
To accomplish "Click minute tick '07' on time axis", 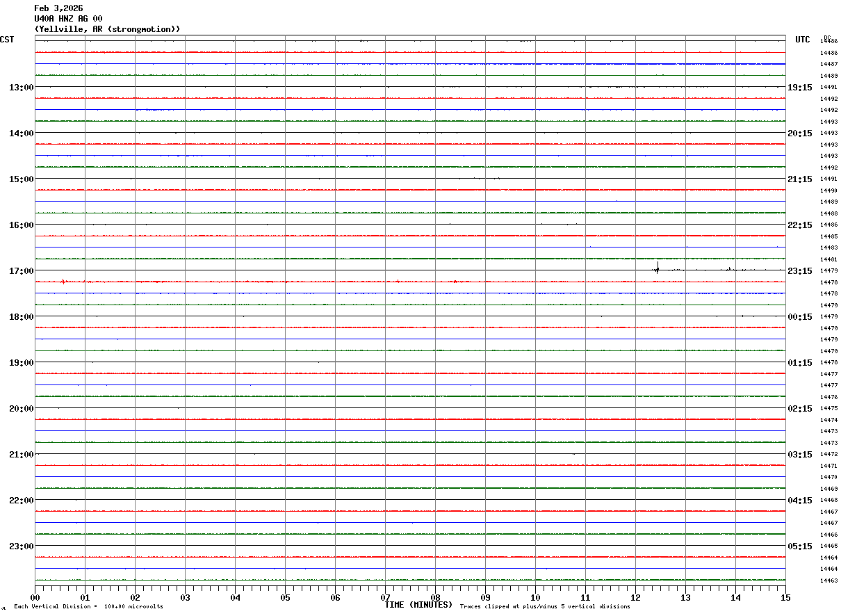I will pyautogui.click(x=385, y=597).
